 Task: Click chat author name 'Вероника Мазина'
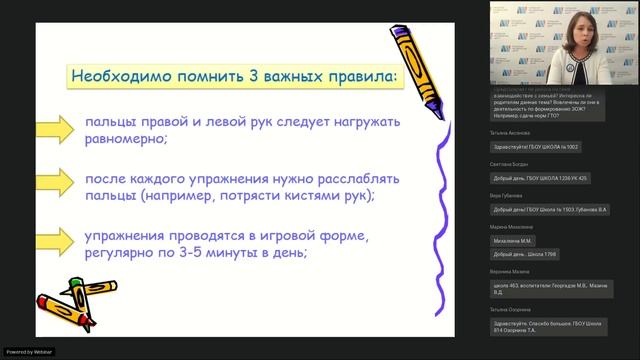(x=509, y=271)
